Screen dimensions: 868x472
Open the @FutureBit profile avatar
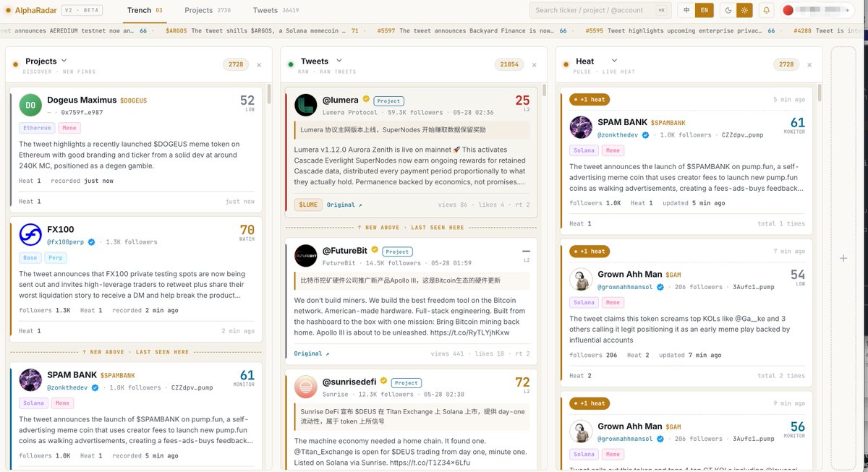pyautogui.click(x=306, y=256)
